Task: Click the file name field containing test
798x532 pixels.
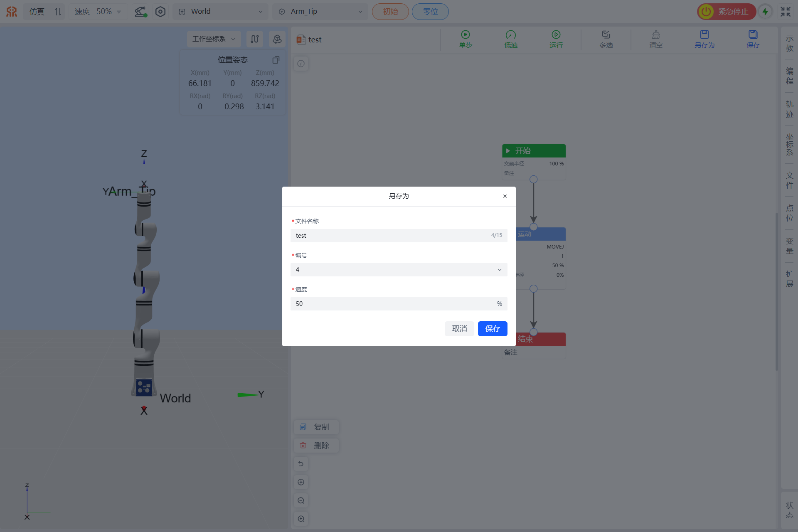Action: click(391, 236)
